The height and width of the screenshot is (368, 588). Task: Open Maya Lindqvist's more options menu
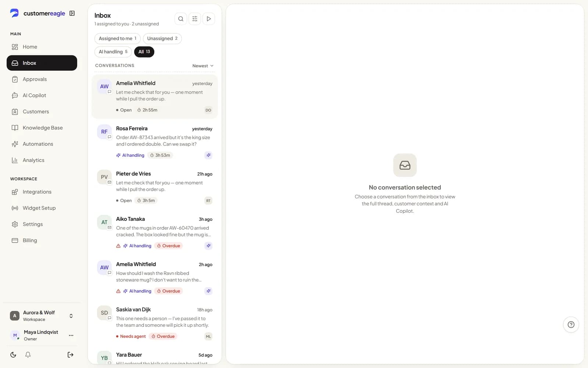click(71, 335)
